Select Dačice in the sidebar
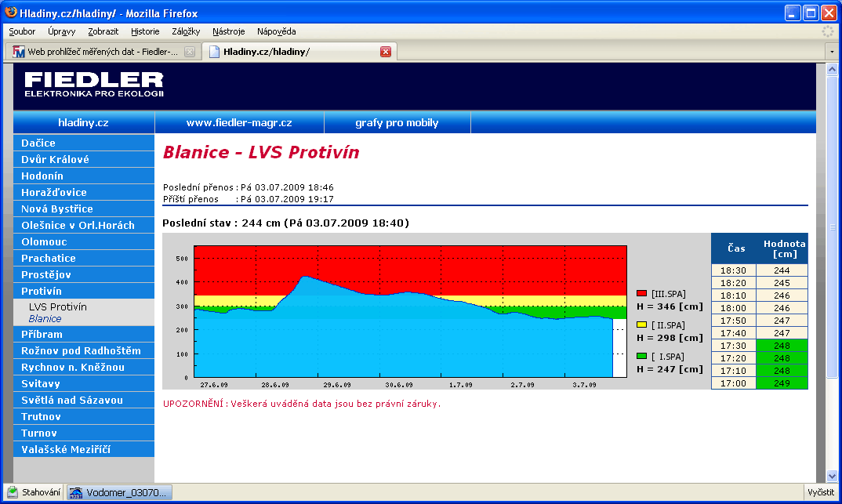Screen dimensions: 842x504 [84, 143]
